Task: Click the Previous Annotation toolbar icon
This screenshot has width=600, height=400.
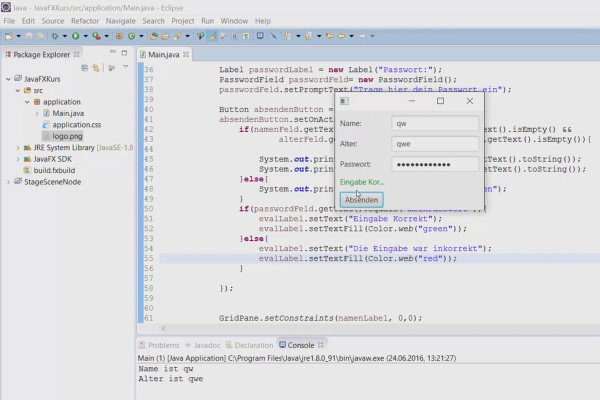Action: click(x=308, y=36)
